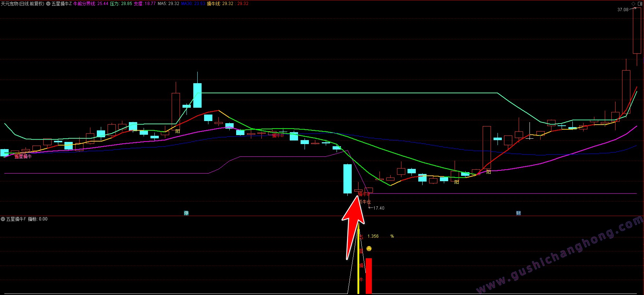644x295 pixels.
Task: Expand the 五星擒牛Z indicator dropdown arrow
Action: pos(48,4)
